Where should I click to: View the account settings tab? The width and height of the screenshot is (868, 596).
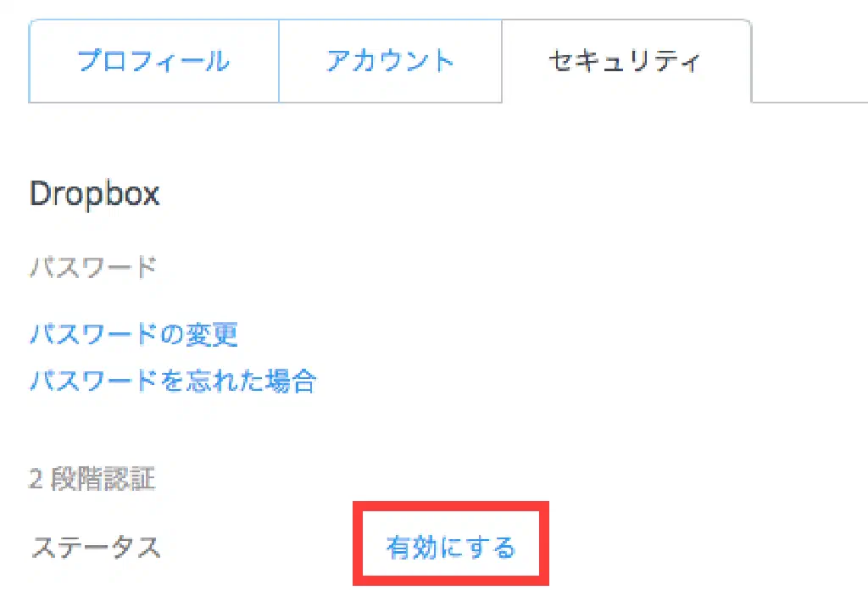point(390,62)
